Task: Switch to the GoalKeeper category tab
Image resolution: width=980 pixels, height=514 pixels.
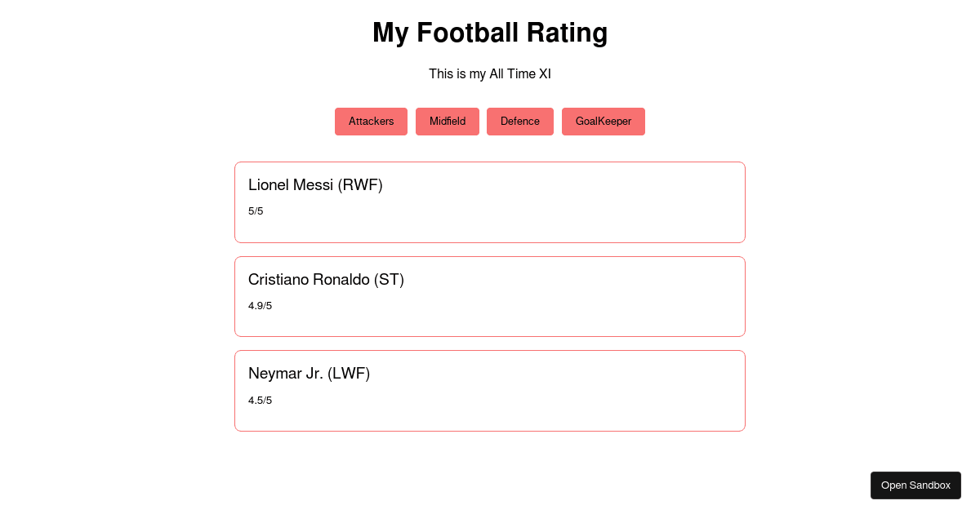Action: coord(604,121)
